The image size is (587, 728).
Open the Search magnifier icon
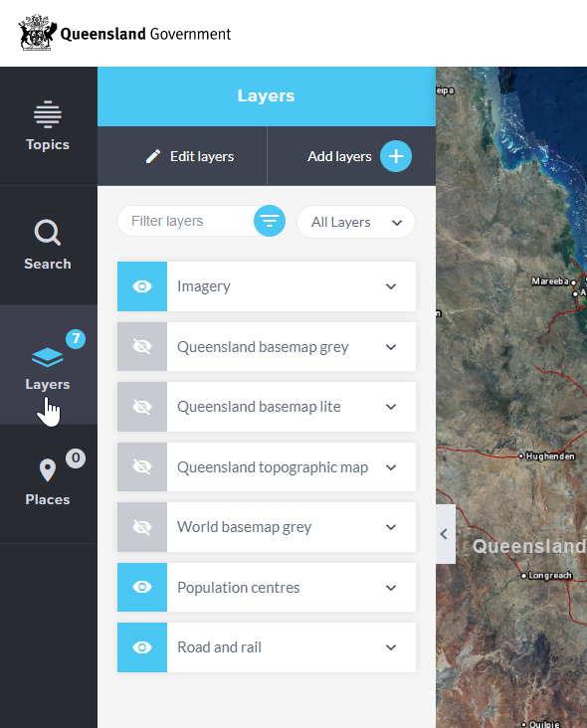click(48, 232)
